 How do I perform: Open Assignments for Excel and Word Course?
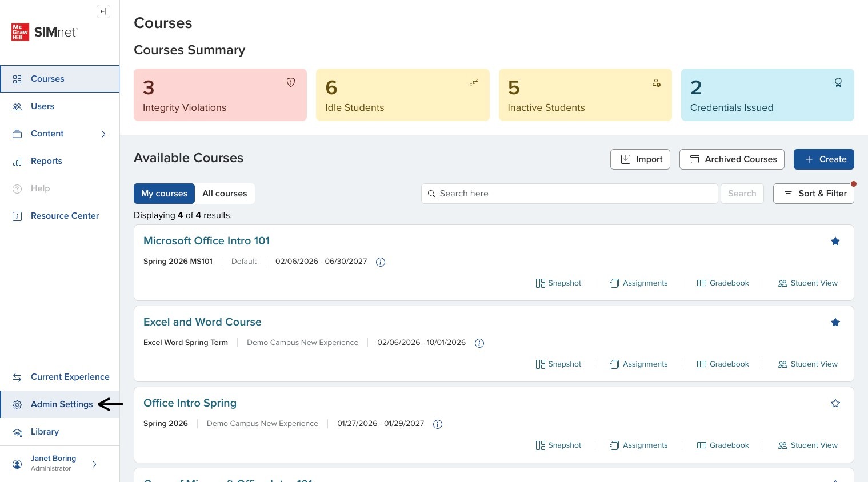(639, 364)
